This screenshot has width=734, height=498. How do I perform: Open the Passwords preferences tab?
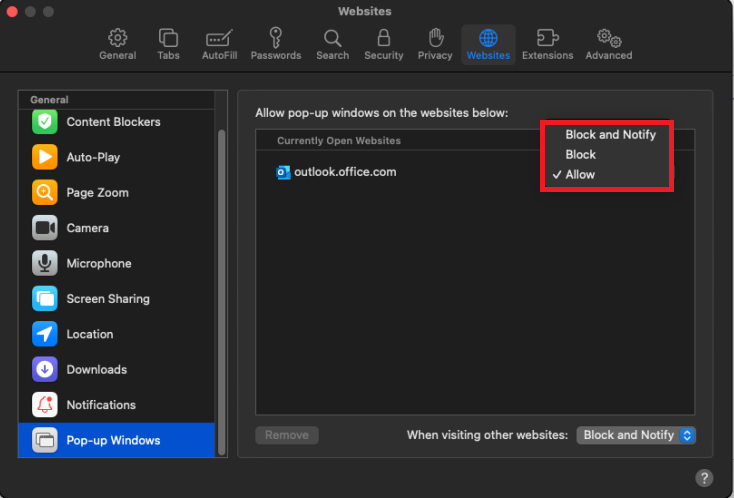pyautogui.click(x=275, y=45)
